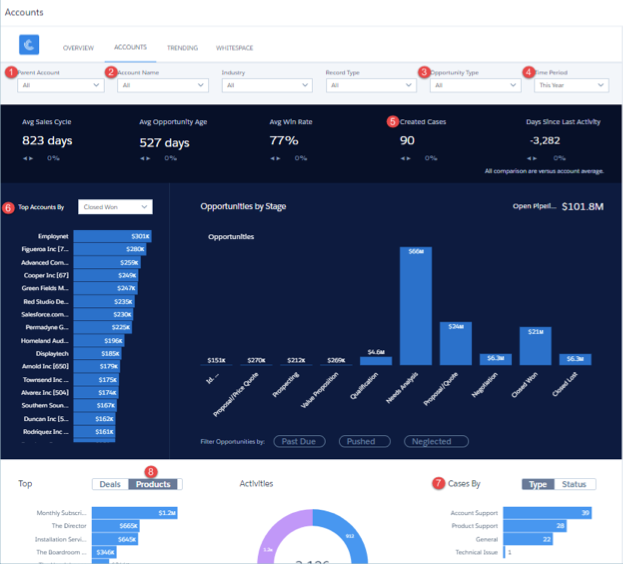Switch Top list to Products
This screenshot has width=623, height=564.
tap(153, 484)
